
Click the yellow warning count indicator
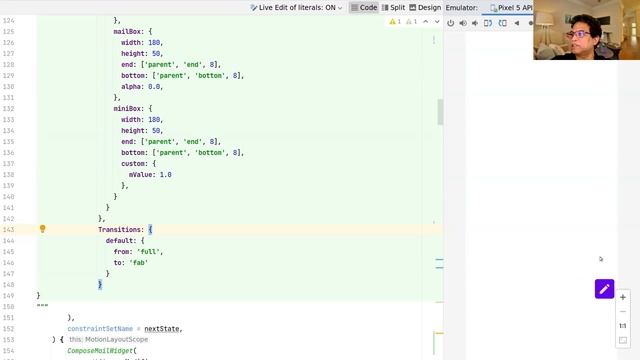(x=395, y=22)
